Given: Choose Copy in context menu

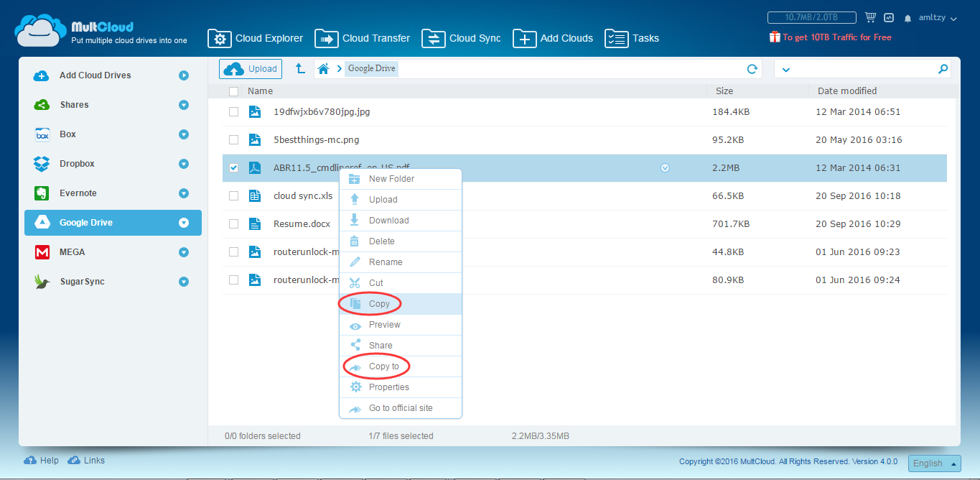Looking at the screenshot, I should (x=400, y=304).
